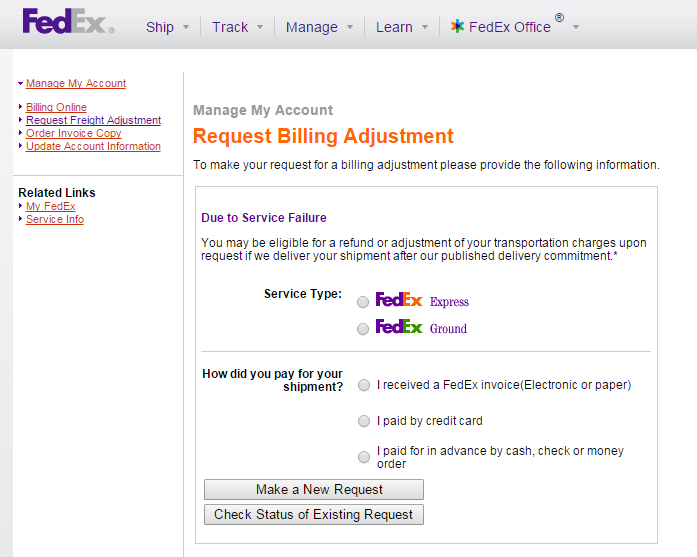Choose 'I received a FedEx invoice' option
697x557 pixels.
point(364,385)
